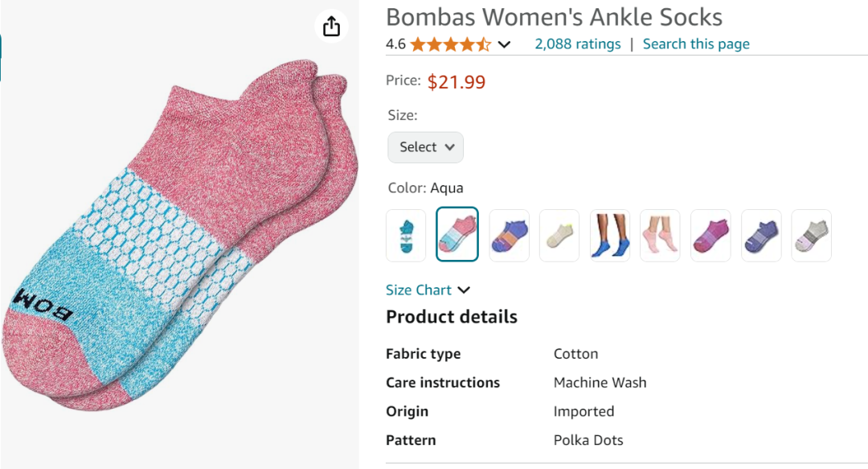Choose the light pink socks on feet swatch
This screenshot has width=868, height=469.
click(660, 236)
